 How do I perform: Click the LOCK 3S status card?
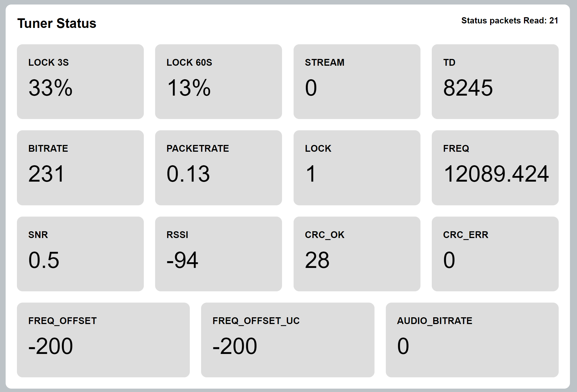(80, 82)
